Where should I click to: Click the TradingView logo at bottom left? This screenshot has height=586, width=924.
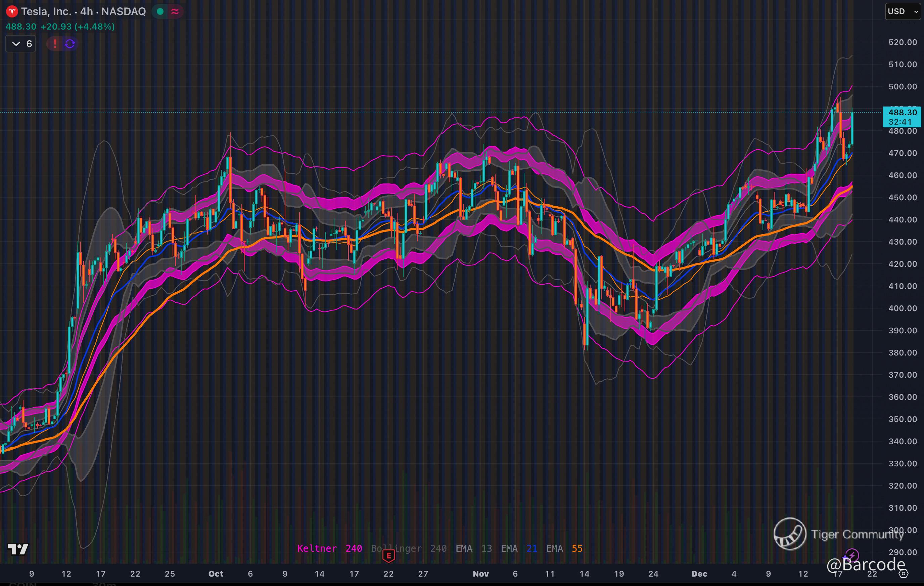click(x=18, y=549)
